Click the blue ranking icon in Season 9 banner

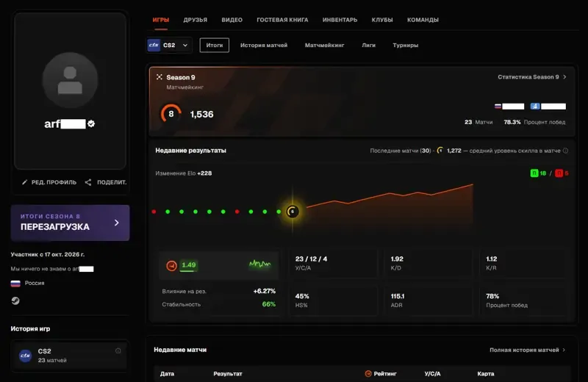pos(535,107)
